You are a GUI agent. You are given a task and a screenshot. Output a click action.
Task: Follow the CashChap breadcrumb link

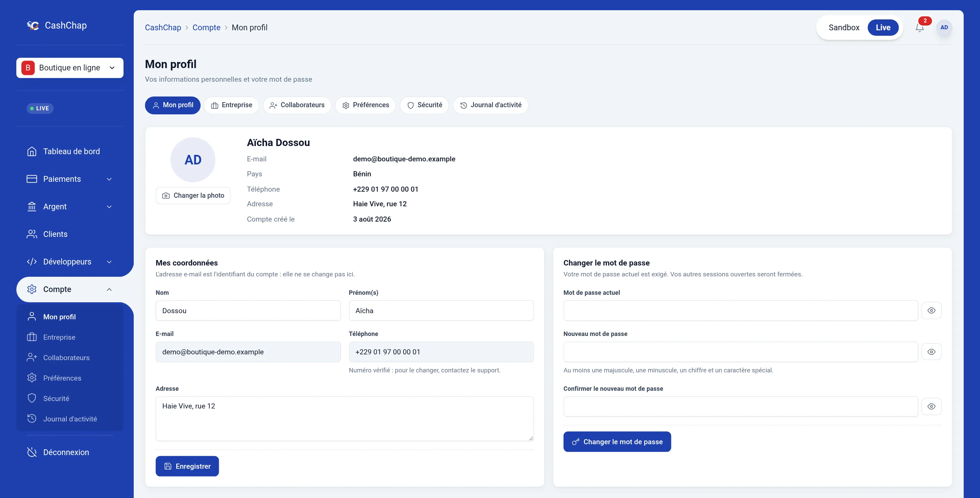tap(163, 27)
